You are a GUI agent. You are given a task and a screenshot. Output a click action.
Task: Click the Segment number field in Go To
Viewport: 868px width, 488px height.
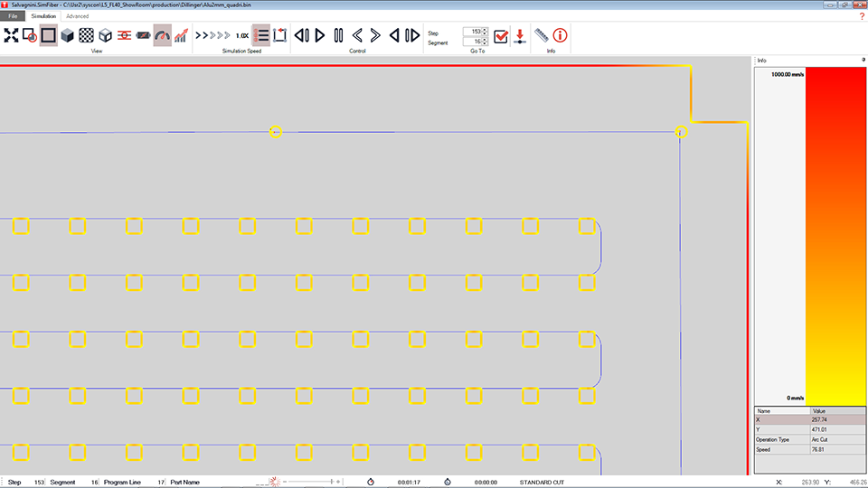472,42
